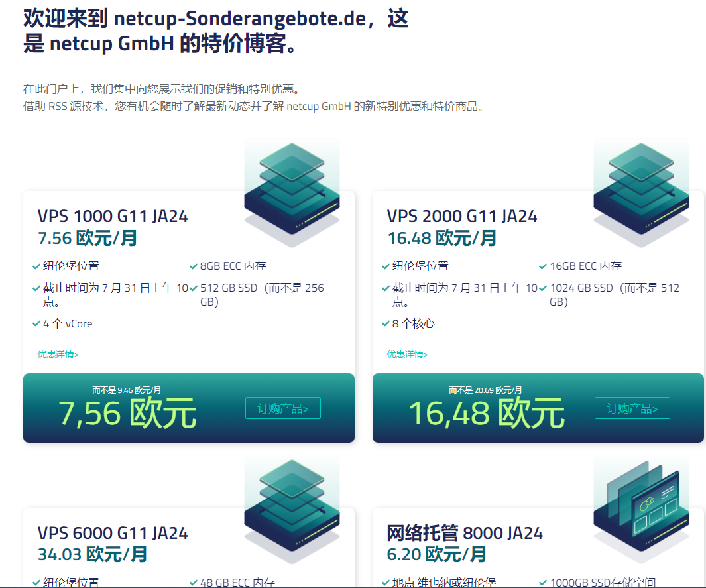Click the welcome heading mentioning netcup-Sonderangebote.de
The image size is (706, 588).
click(x=215, y=32)
